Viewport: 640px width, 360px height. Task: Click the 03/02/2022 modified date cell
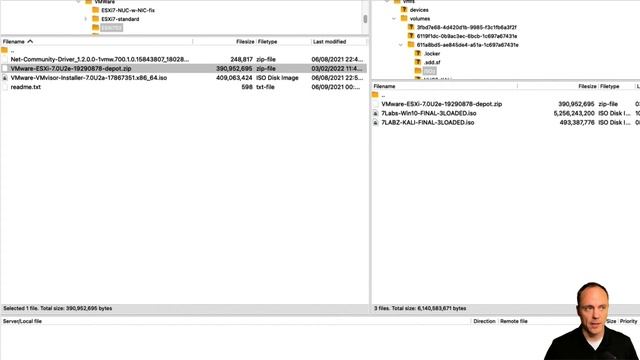[337, 69]
